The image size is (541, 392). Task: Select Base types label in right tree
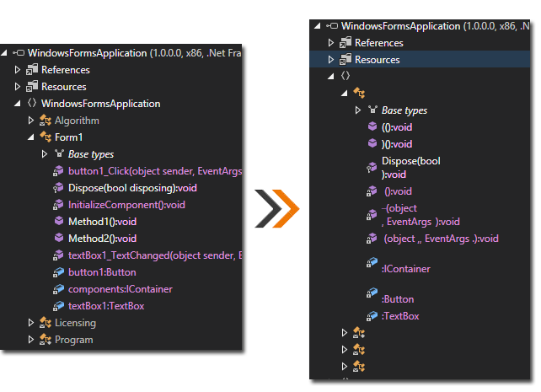pyautogui.click(x=404, y=110)
